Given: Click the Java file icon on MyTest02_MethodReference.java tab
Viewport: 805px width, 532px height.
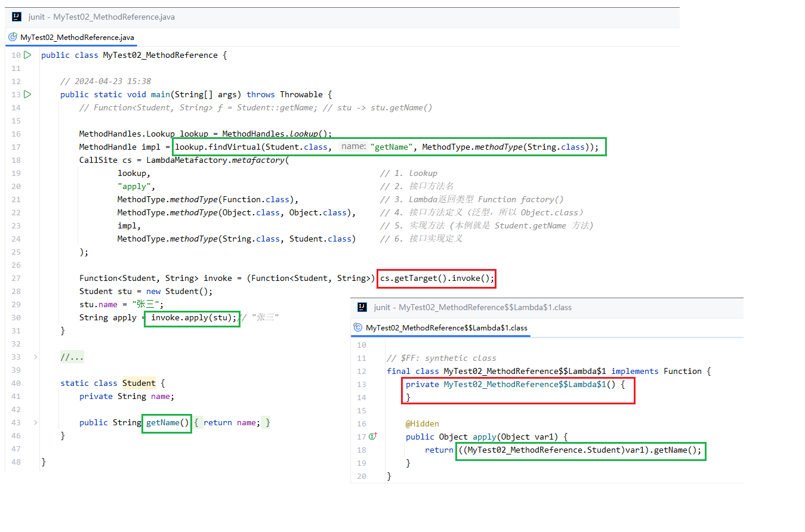Looking at the screenshot, I should [x=13, y=37].
